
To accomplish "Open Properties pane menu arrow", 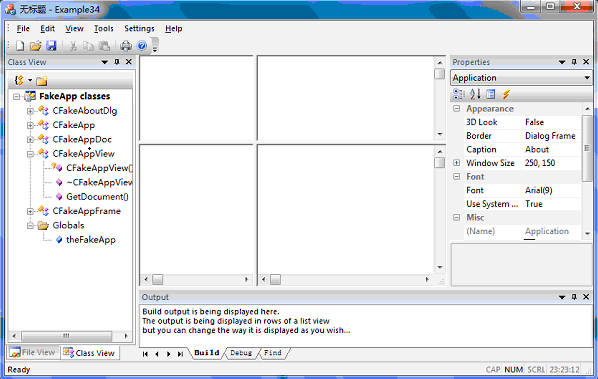I will pyautogui.click(x=562, y=62).
